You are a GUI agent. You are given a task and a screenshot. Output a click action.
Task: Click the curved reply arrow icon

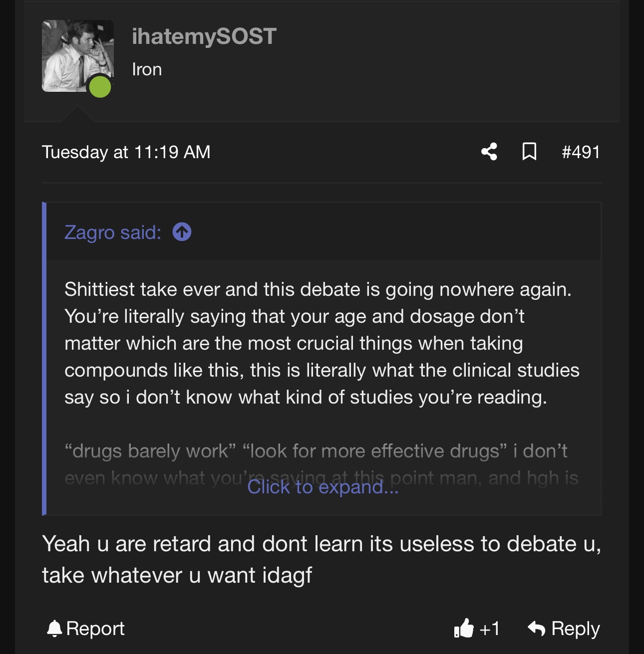(x=536, y=628)
